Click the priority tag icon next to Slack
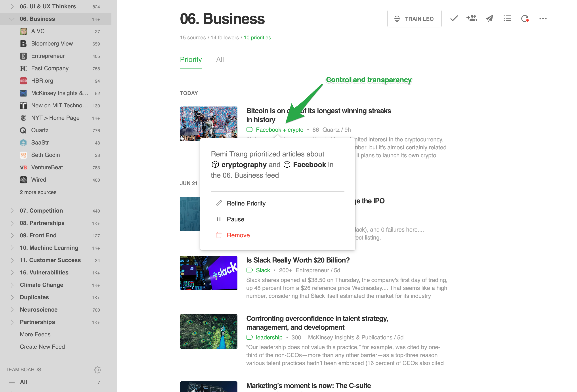Screen dimensions: 577x392 250,270
